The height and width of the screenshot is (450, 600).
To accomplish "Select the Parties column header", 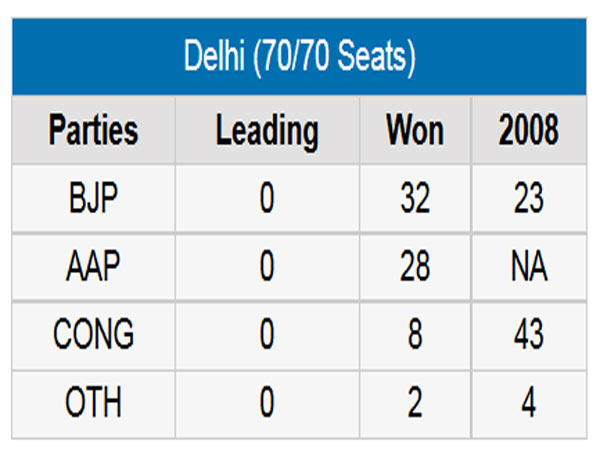I will pyautogui.click(x=94, y=130).
